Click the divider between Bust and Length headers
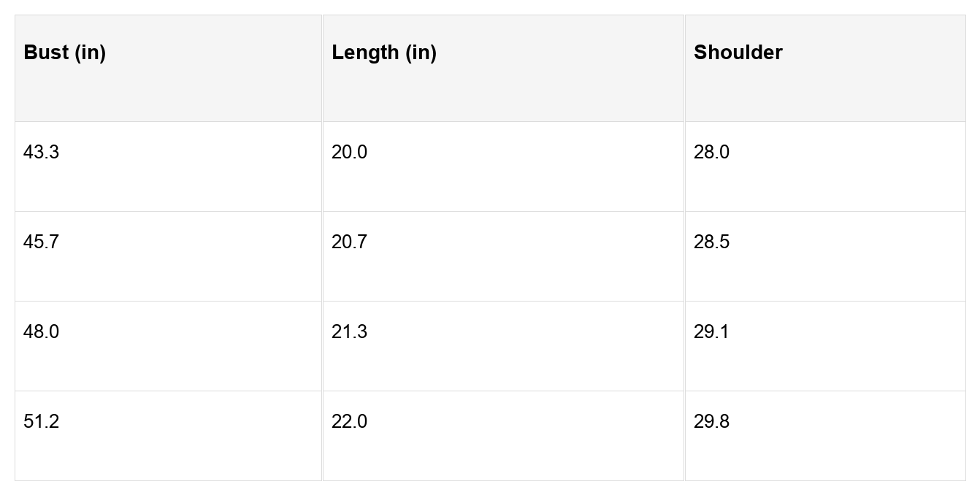Image resolution: width=980 pixels, height=495 pixels. [322, 69]
